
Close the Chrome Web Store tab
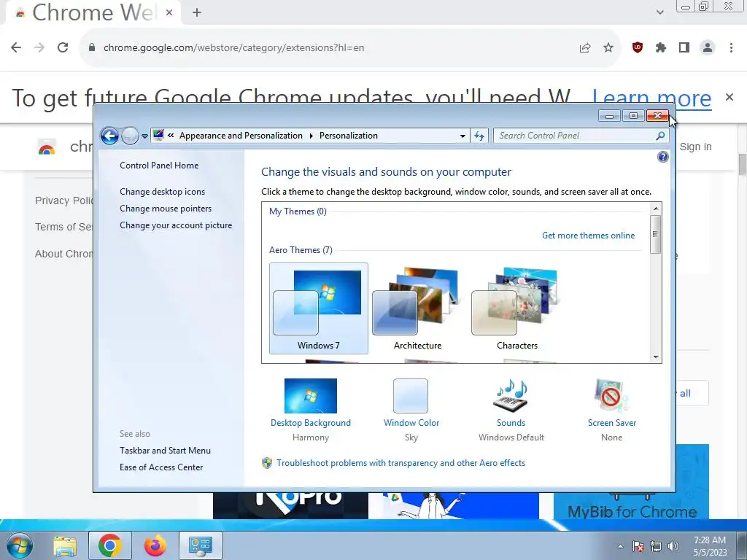coord(169,13)
